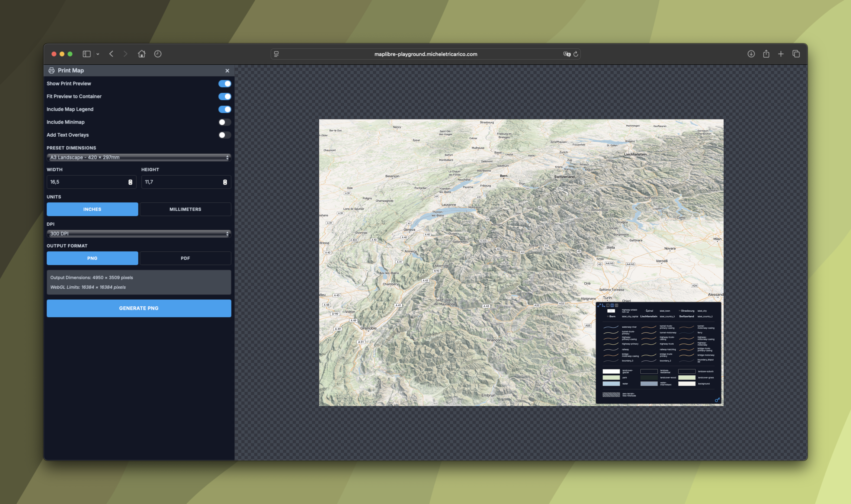Select PDF as the output format
This screenshot has height=504, width=851.
click(185, 258)
